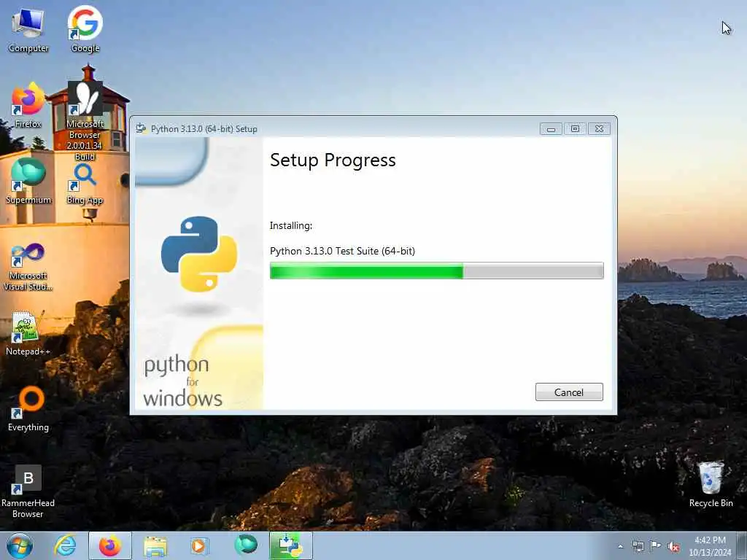Viewport: 747px width, 560px height.
Task: Show hidden system tray icons
Action: tap(620, 547)
